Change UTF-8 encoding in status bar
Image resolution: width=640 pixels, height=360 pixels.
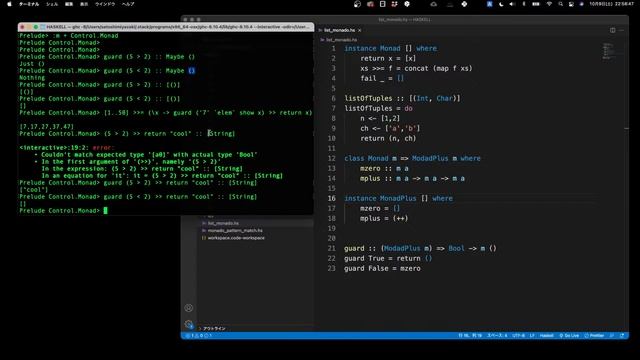(518, 336)
